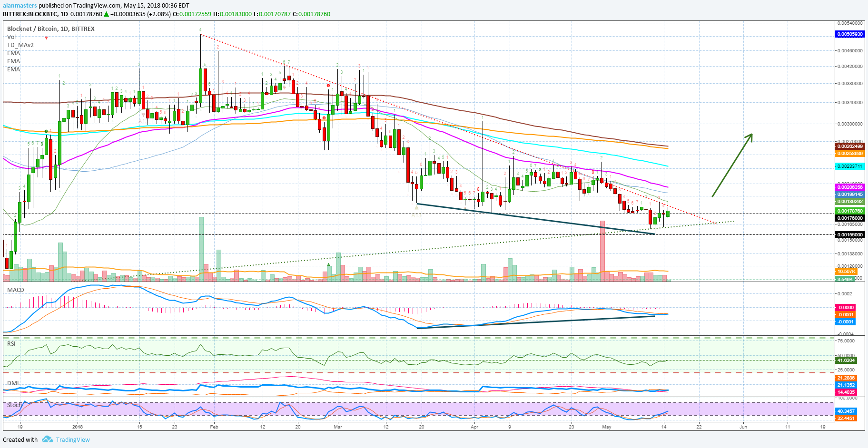Image resolution: width=868 pixels, height=448 pixels.
Task: Click the RSI panel label
Action: click(x=11, y=343)
